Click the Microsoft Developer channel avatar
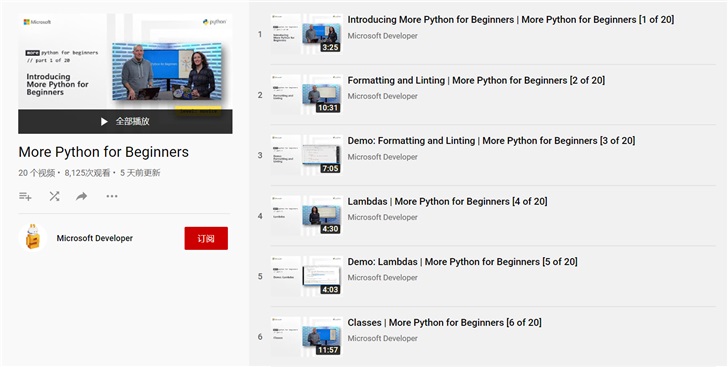 [32, 237]
